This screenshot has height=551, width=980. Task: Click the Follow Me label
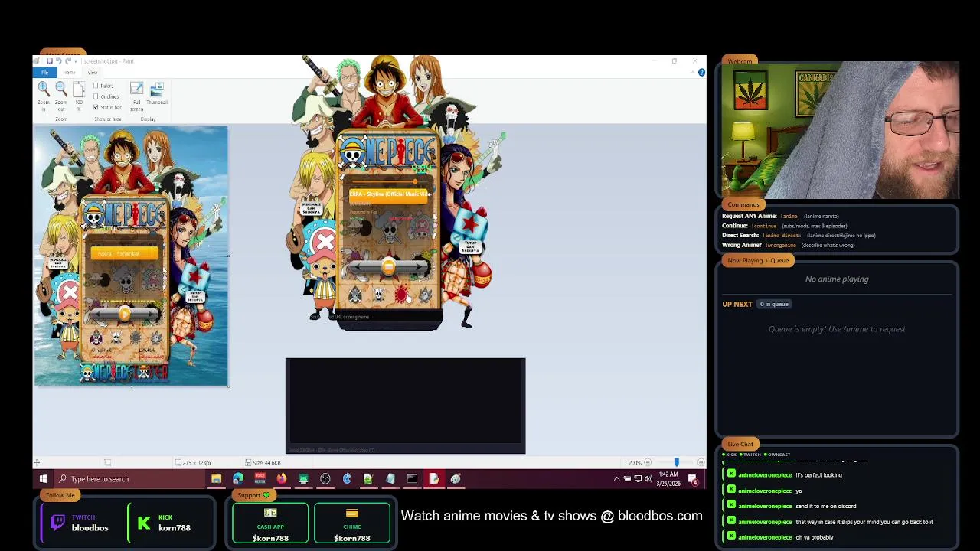60,495
